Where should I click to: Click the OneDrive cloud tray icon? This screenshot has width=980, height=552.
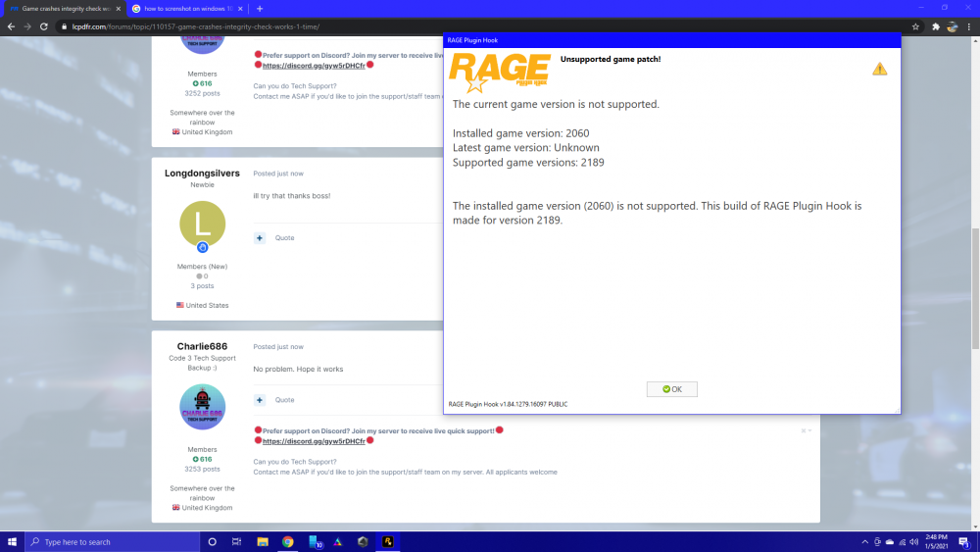coord(890,542)
